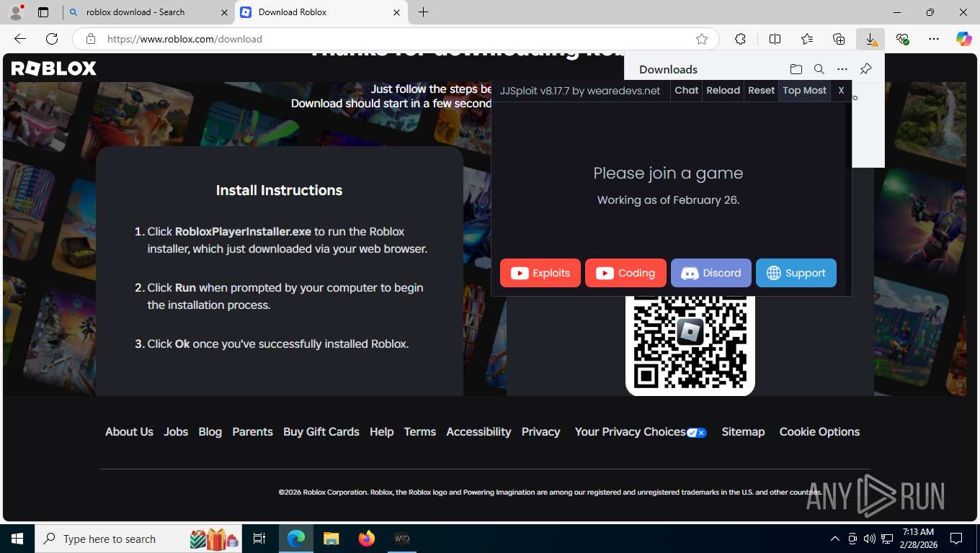Show hidden system tray icons
980x553 pixels.
pos(834,539)
